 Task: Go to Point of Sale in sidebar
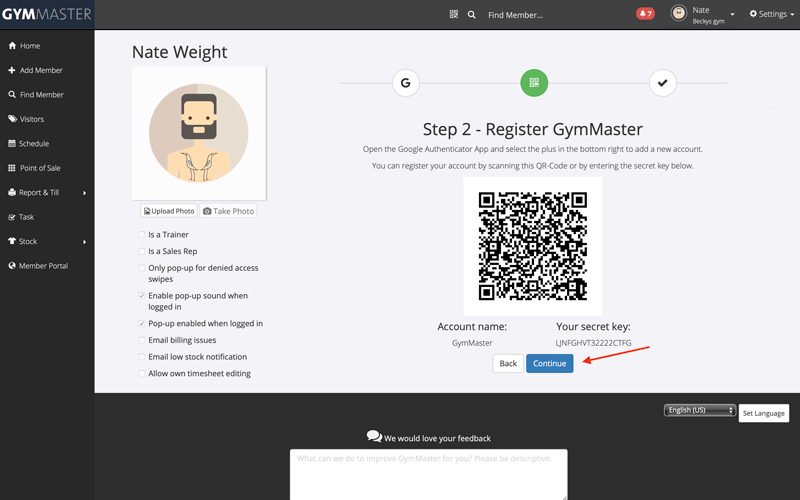coord(40,168)
